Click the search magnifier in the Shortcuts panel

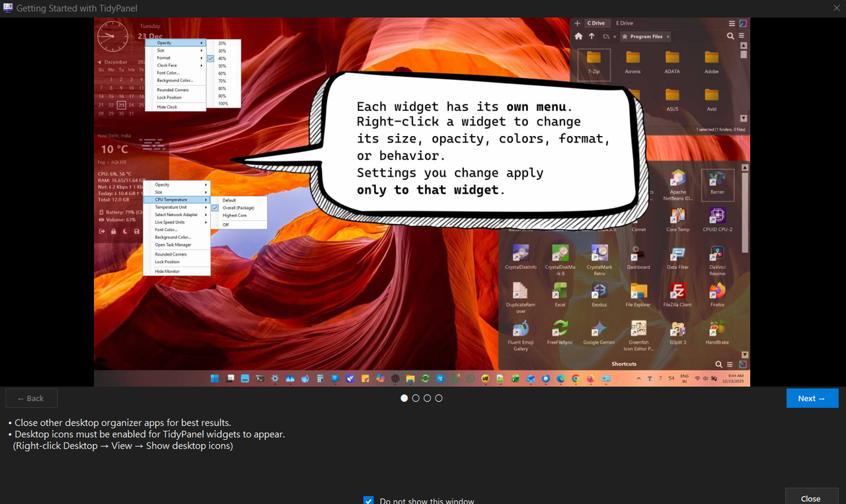(x=718, y=364)
